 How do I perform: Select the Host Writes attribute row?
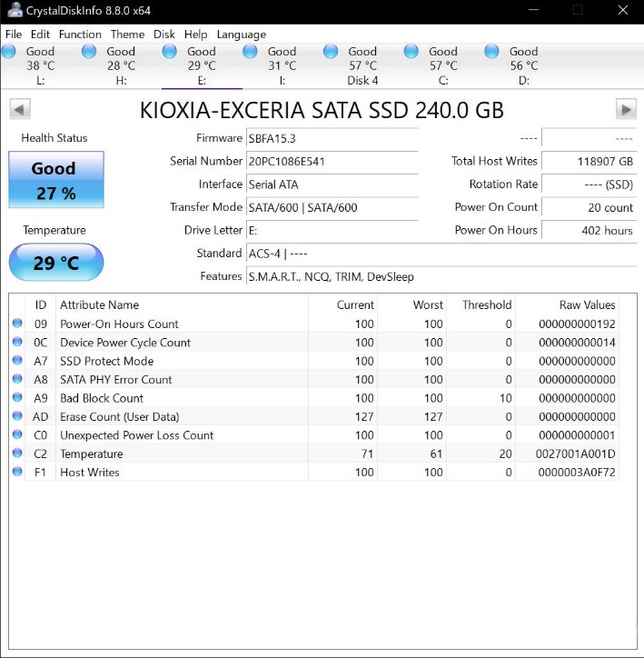[89, 473]
